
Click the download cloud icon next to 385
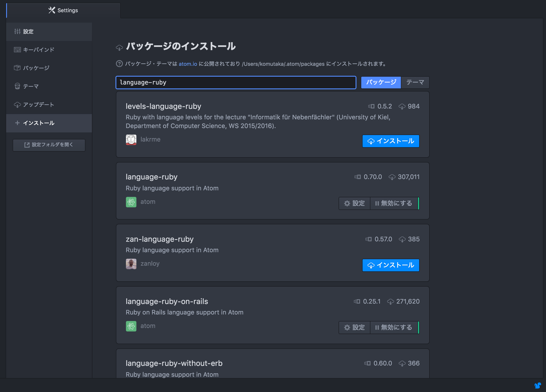pos(402,239)
